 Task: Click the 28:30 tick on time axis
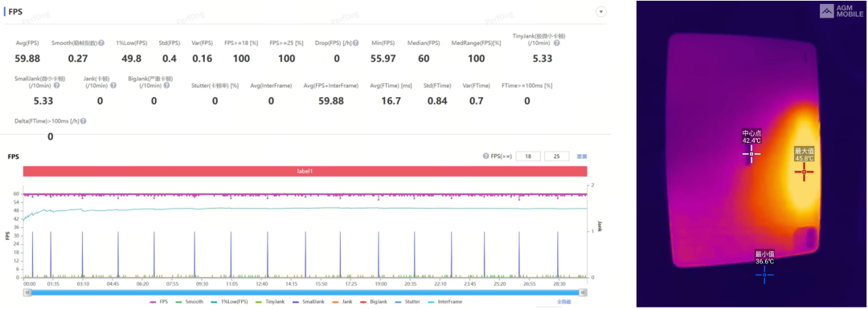tap(559, 283)
